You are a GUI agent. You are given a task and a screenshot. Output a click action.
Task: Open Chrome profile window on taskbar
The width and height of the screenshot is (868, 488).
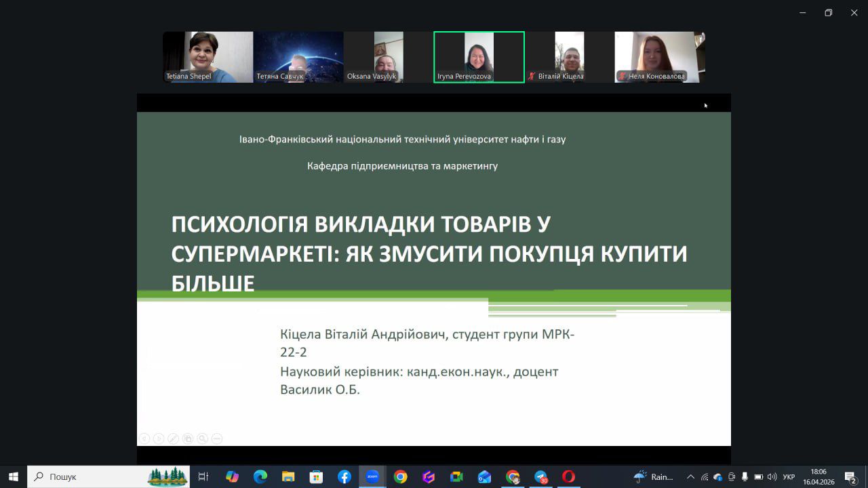tap(513, 476)
